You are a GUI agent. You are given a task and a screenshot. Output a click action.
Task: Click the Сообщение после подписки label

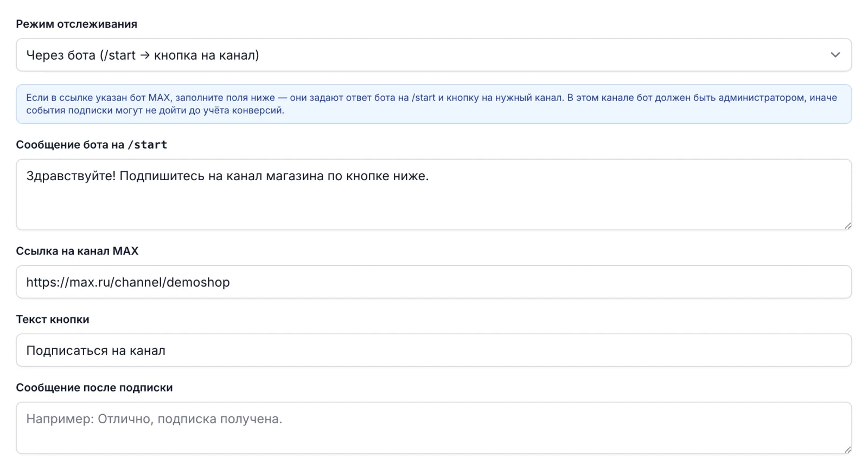point(94,388)
